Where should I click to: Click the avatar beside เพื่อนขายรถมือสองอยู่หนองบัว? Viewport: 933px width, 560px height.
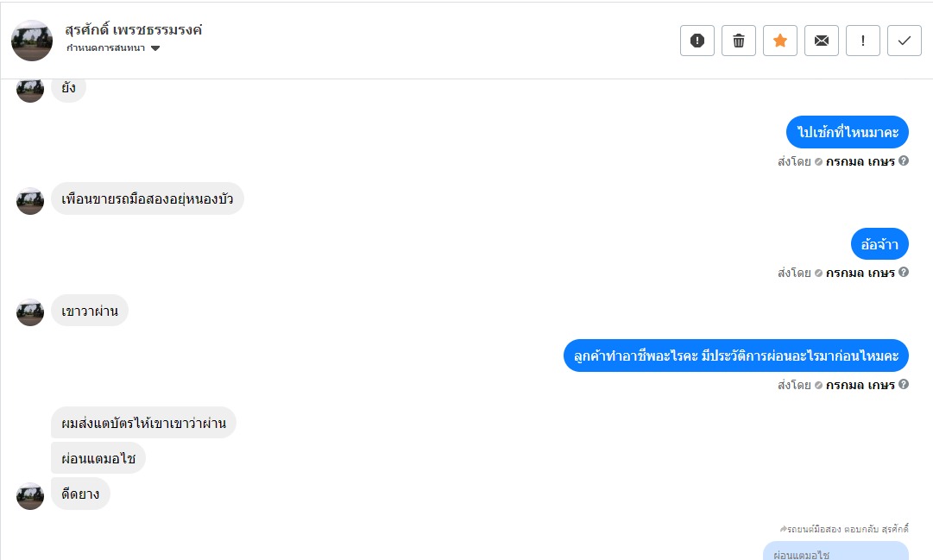[x=30, y=200]
